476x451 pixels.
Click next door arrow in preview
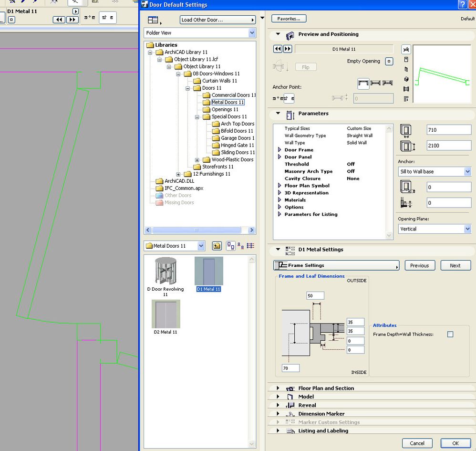(x=288, y=49)
